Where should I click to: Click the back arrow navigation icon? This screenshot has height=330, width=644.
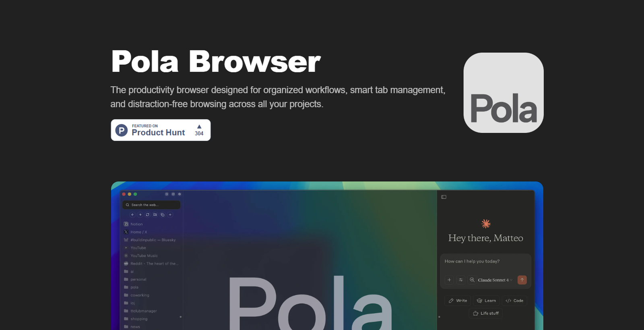coord(132,215)
